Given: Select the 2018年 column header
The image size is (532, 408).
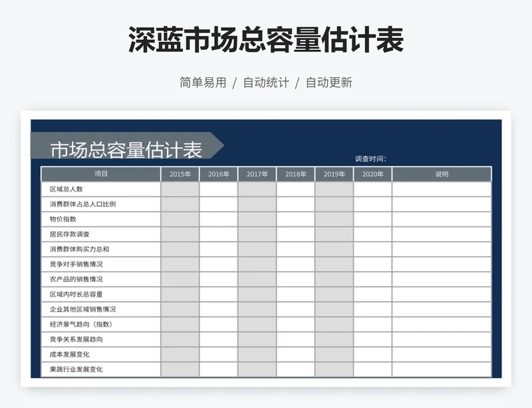Looking at the screenshot, I should click(x=295, y=174).
